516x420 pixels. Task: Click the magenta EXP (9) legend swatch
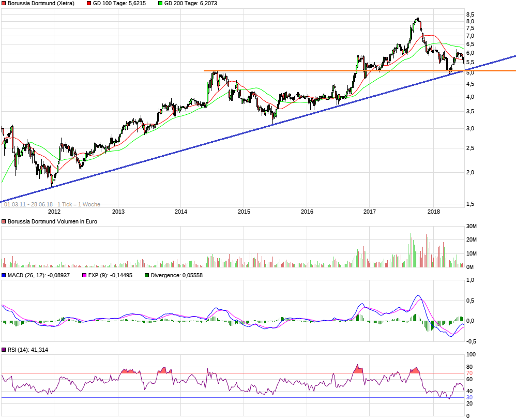point(85,275)
